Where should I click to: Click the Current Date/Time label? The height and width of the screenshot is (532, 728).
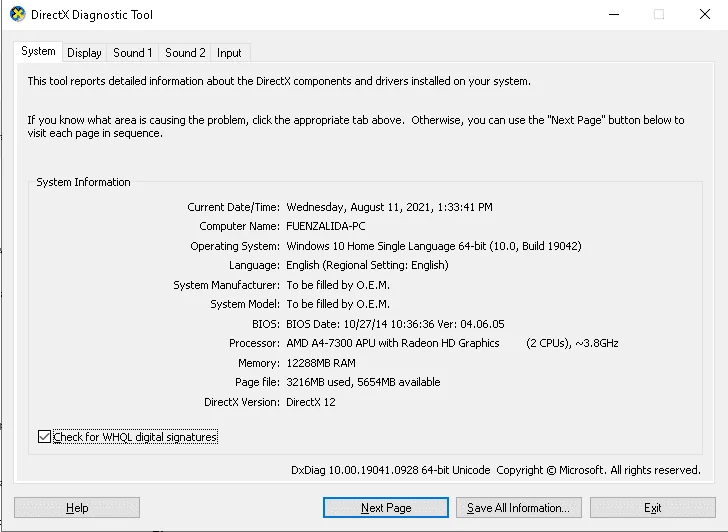(233, 207)
